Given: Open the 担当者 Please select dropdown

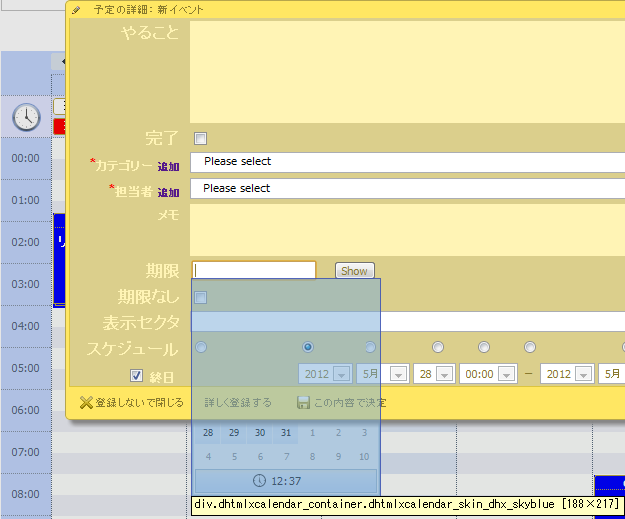Looking at the screenshot, I should point(407,189).
